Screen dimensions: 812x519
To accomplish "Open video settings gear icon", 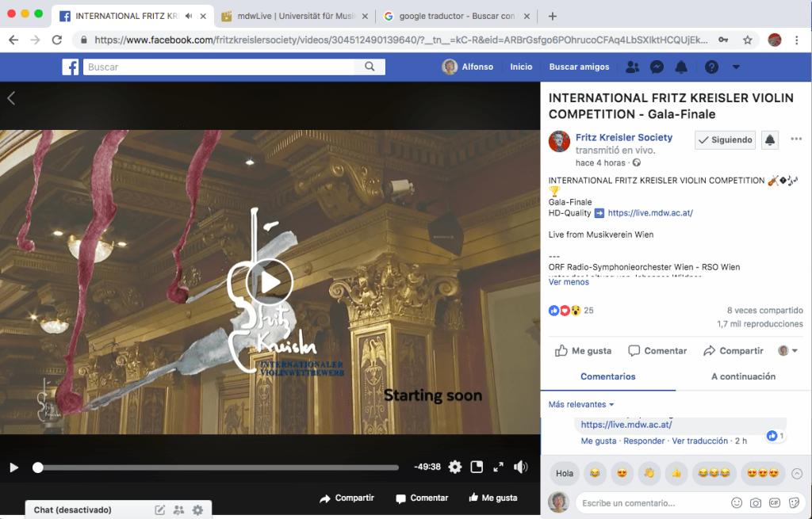I will point(454,467).
